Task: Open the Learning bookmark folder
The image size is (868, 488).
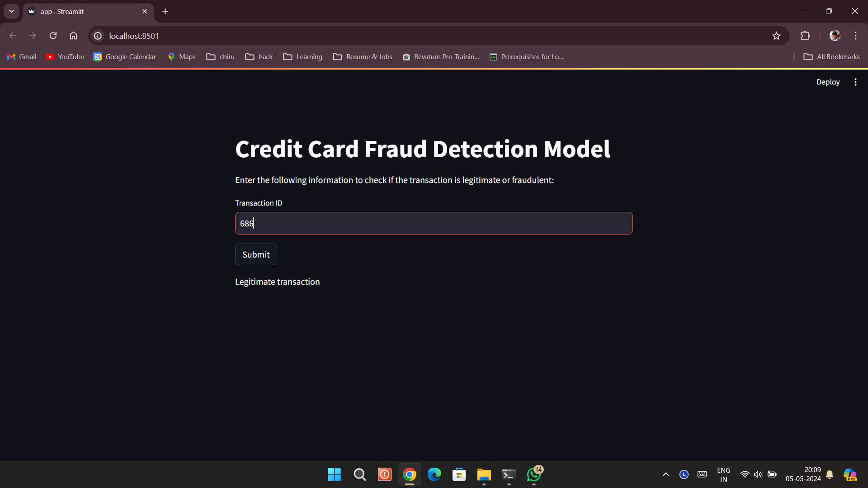Action: (x=302, y=57)
